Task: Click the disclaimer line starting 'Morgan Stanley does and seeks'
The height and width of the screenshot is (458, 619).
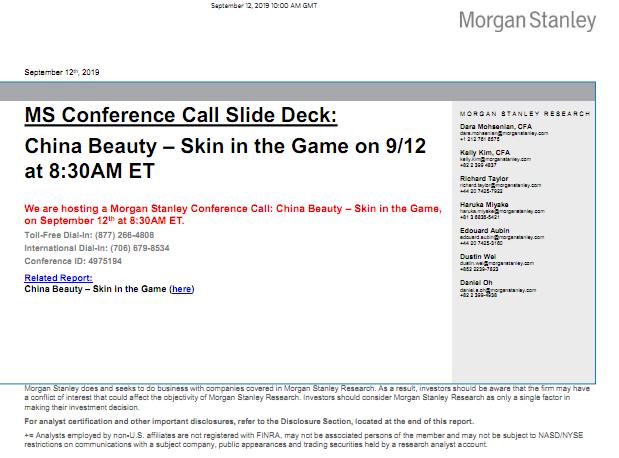Action: pos(307,389)
